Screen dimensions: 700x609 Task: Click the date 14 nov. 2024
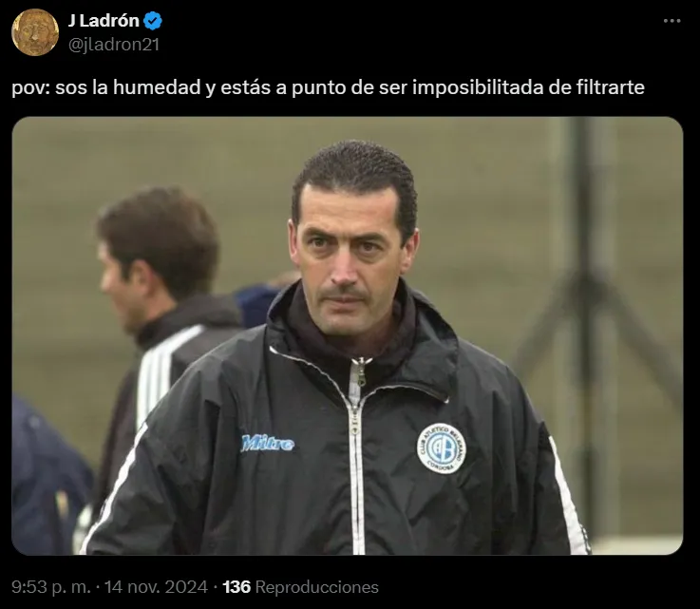156,587
